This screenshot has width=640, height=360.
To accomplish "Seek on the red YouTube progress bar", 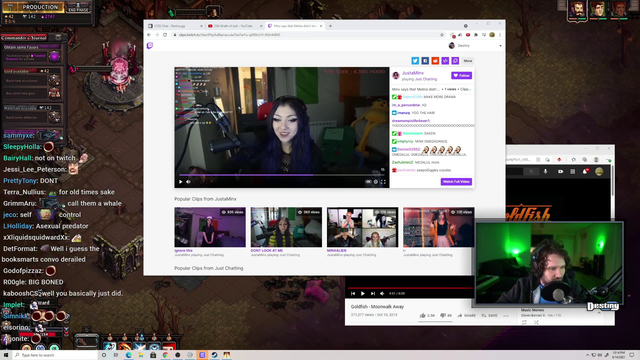I will 410,288.
